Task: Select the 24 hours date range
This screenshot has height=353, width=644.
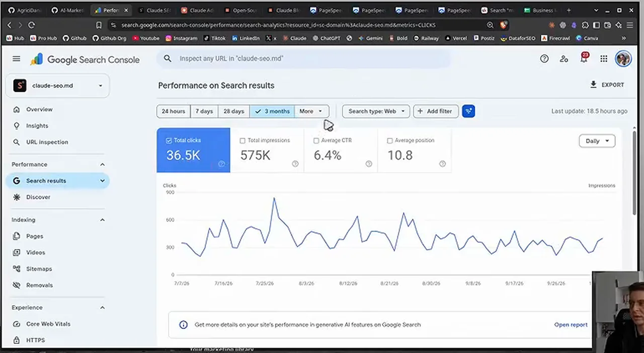Action: [x=174, y=111]
